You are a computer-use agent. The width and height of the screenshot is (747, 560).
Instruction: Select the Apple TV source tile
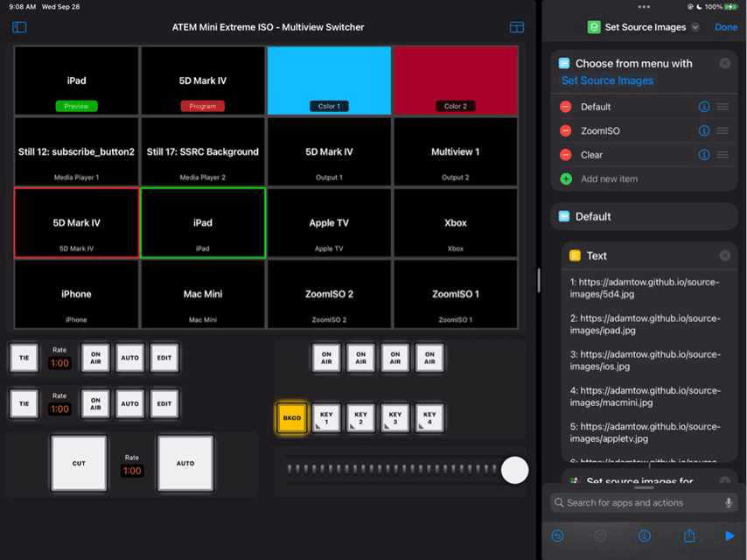click(x=329, y=224)
